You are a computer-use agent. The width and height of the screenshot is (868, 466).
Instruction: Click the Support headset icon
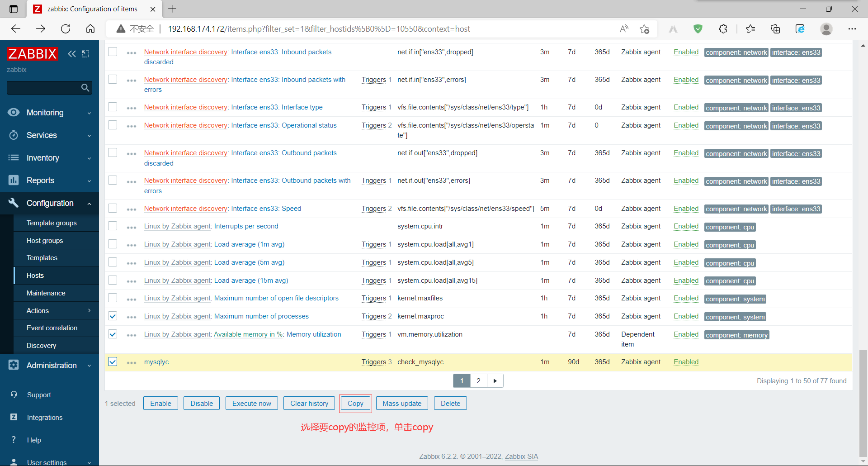pos(14,395)
